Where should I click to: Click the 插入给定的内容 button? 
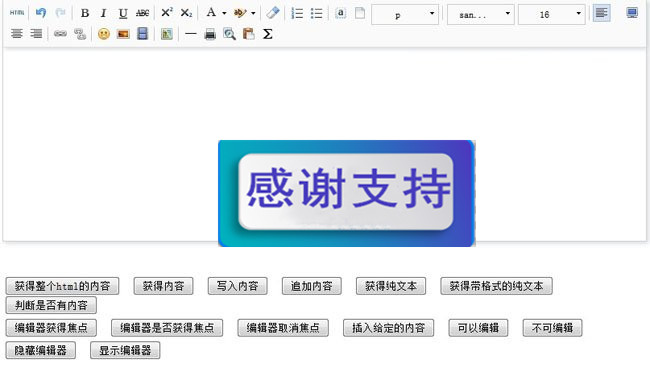coord(388,328)
